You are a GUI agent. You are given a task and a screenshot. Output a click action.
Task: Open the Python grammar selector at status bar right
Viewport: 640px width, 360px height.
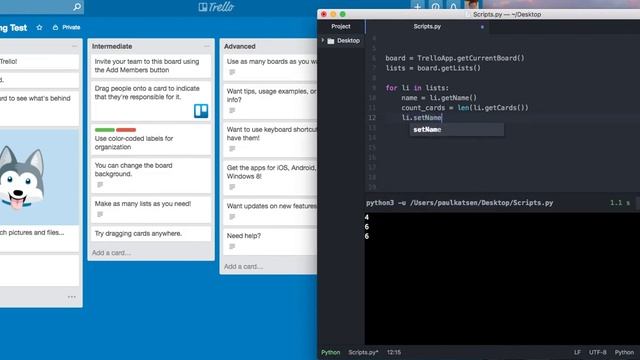[x=624, y=352]
